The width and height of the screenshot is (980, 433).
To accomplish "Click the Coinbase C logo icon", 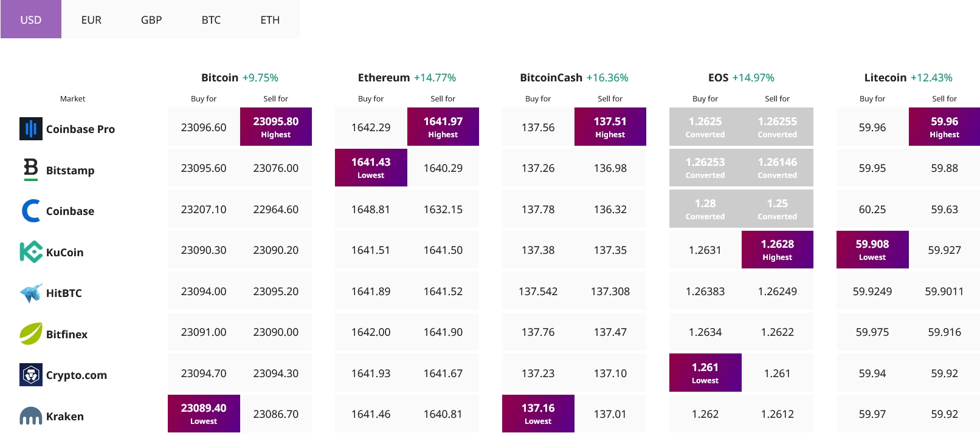I will point(31,211).
